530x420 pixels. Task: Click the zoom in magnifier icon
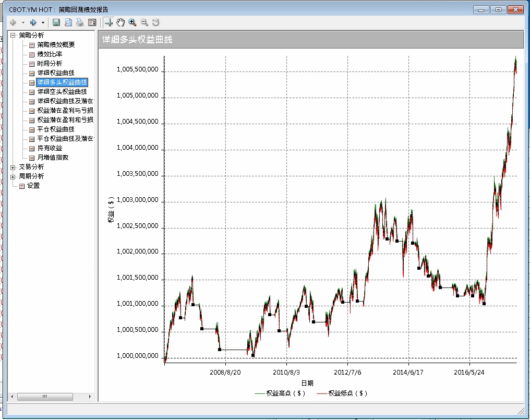(x=132, y=22)
